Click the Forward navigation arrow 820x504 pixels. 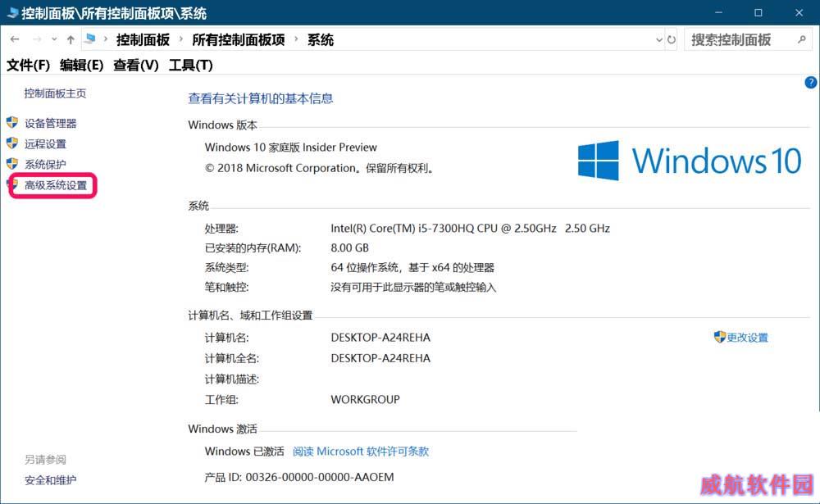point(37,39)
